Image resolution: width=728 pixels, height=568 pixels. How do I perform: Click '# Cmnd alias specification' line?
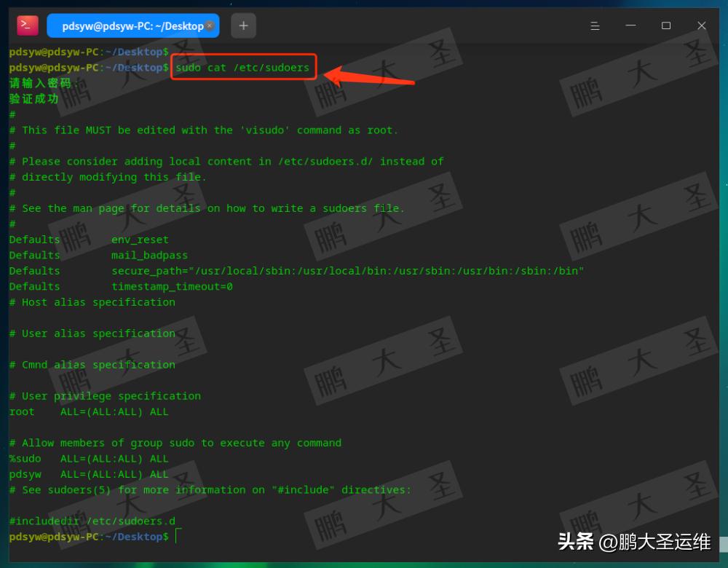click(92, 365)
